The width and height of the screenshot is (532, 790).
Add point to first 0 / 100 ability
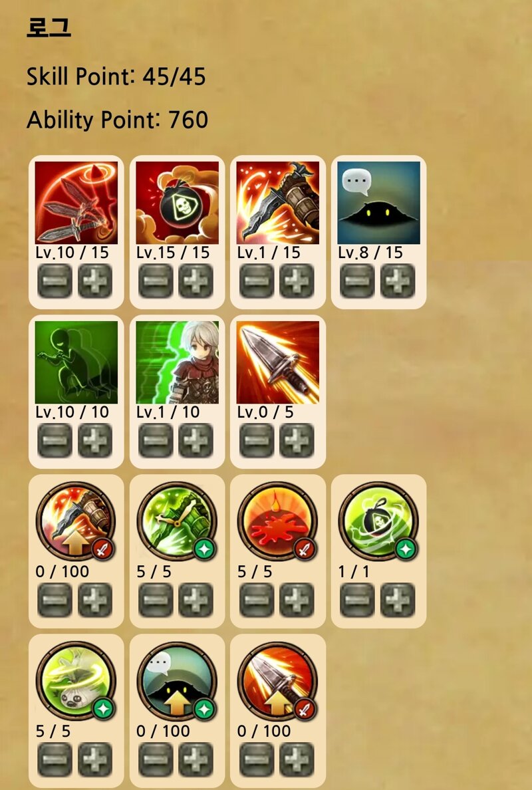(x=95, y=600)
